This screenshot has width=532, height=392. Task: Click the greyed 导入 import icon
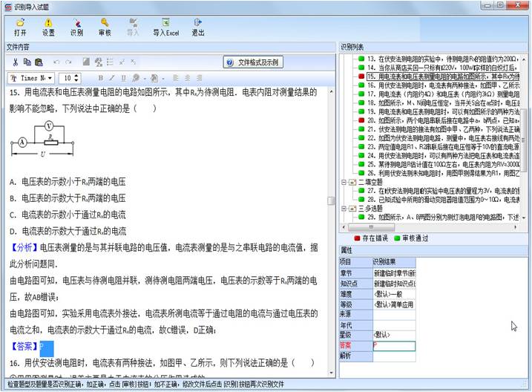coord(133,27)
